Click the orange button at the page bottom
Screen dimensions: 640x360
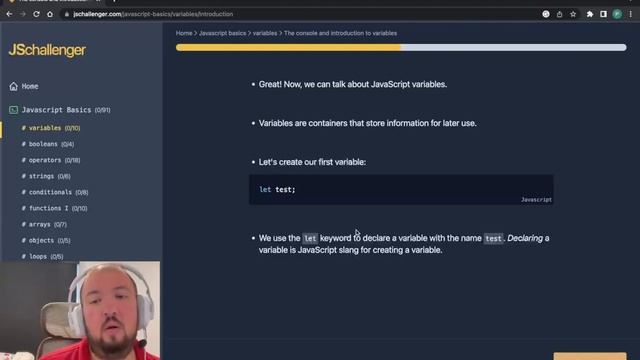pyautogui.click(x=590, y=356)
